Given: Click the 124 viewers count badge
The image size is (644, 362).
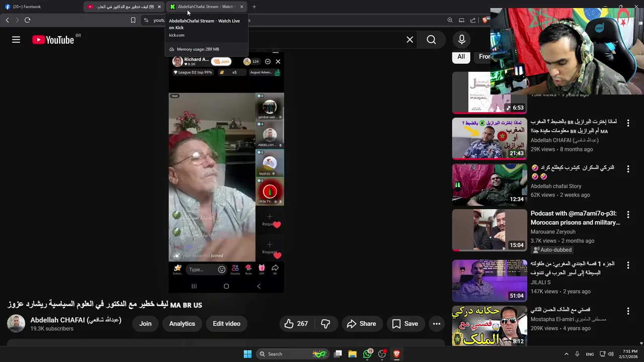Looking at the screenshot, I should point(251,62).
